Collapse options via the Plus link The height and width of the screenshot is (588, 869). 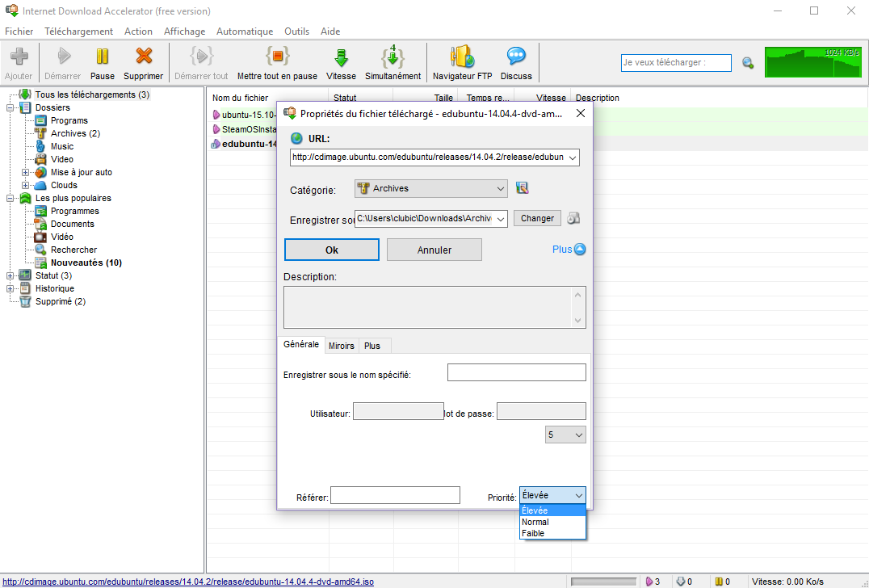click(x=569, y=250)
